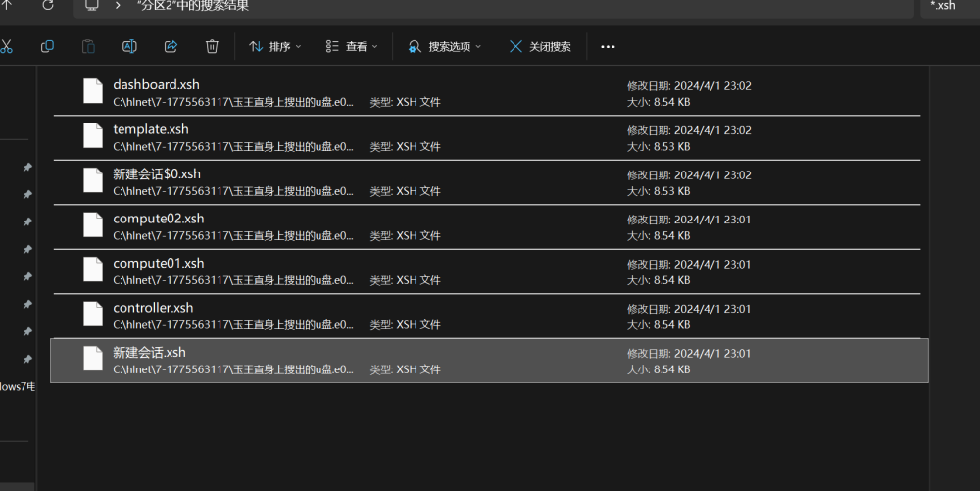Expand the 查看 (View) dropdown
This screenshot has width=980, height=491.
[352, 46]
